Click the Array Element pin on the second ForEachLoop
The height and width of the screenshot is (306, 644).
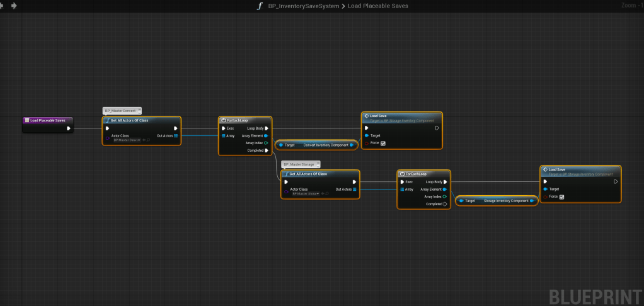(446, 189)
